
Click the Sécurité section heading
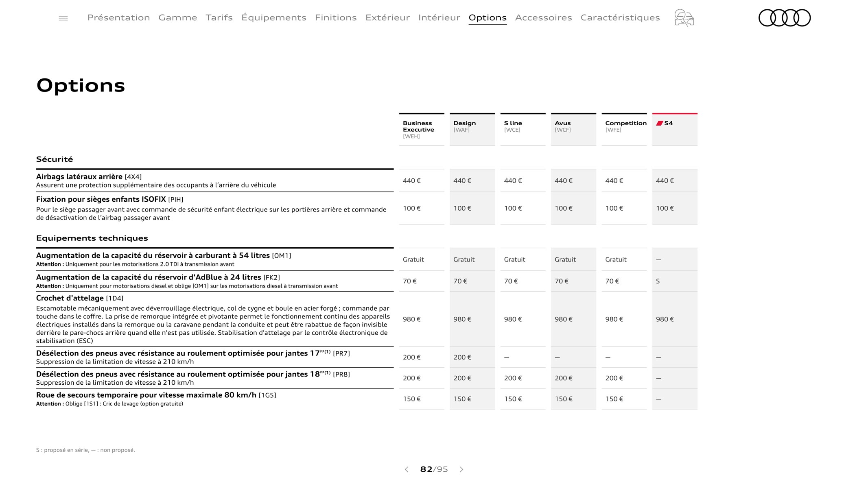pyautogui.click(x=55, y=159)
